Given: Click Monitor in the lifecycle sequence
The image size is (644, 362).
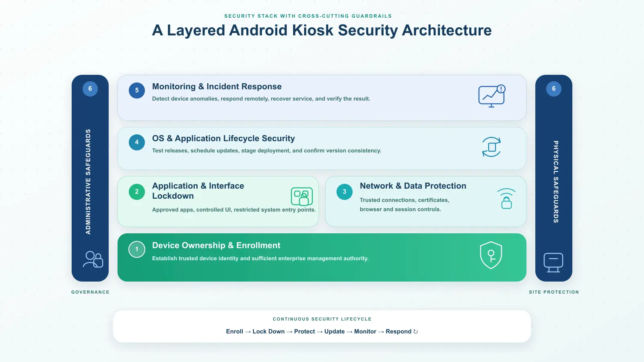Looking at the screenshot, I should pos(365,331).
